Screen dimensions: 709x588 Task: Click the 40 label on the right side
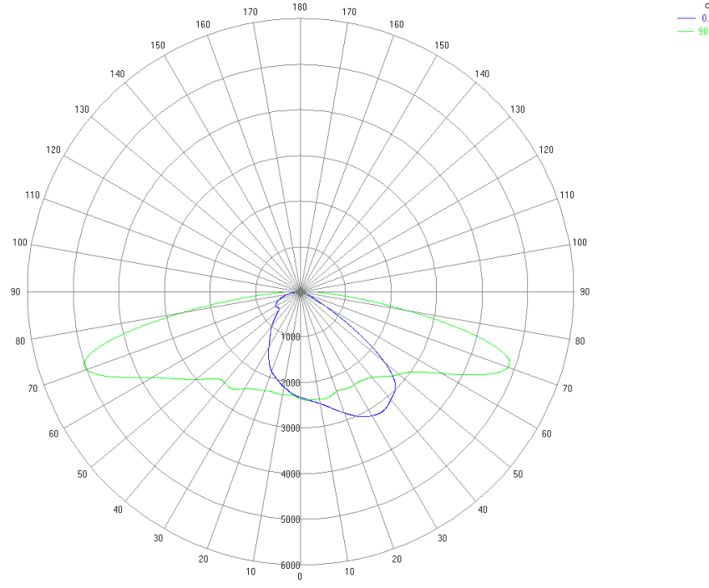click(483, 510)
